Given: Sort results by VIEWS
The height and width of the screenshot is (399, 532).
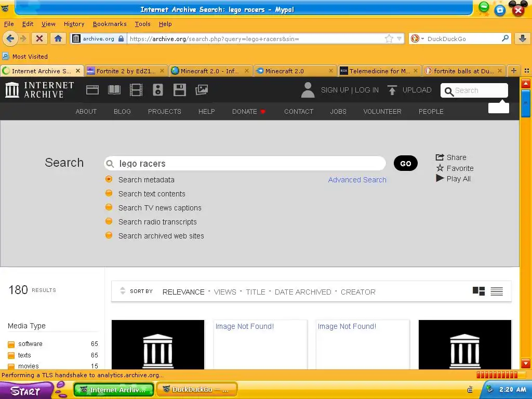Looking at the screenshot, I should point(225,292).
